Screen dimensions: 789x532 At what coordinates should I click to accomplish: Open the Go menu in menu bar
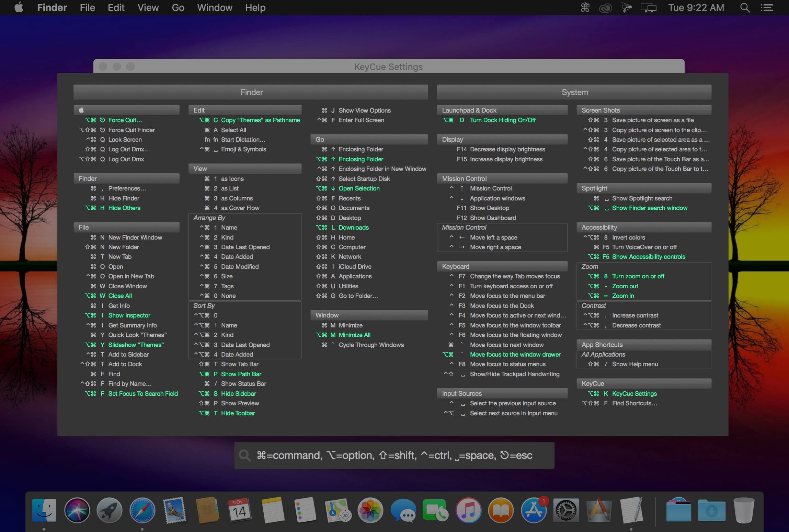coord(178,8)
